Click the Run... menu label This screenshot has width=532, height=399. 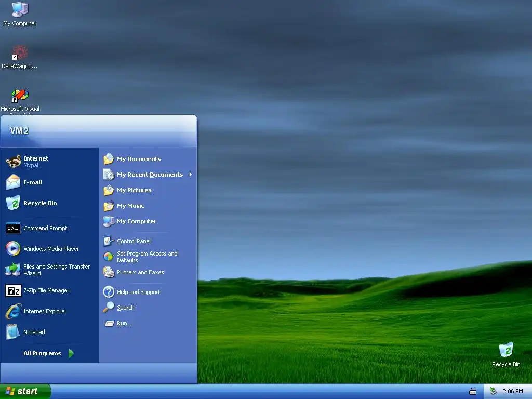coord(125,323)
